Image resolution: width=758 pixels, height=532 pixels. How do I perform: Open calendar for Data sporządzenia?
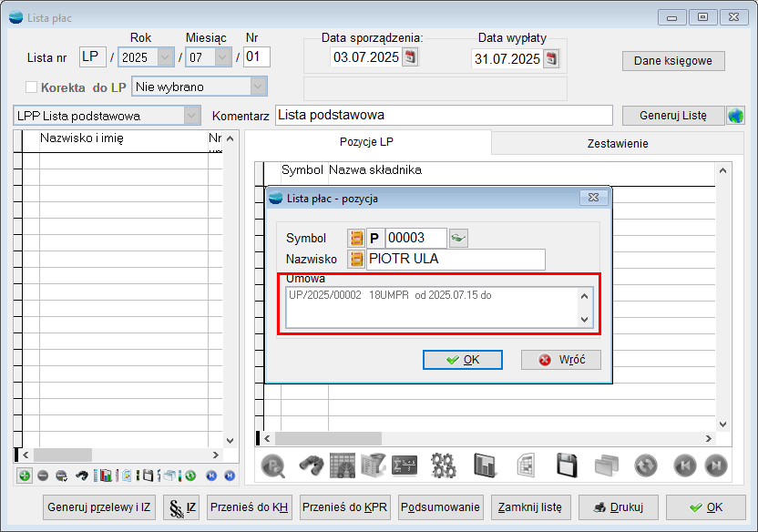click(410, 57)
